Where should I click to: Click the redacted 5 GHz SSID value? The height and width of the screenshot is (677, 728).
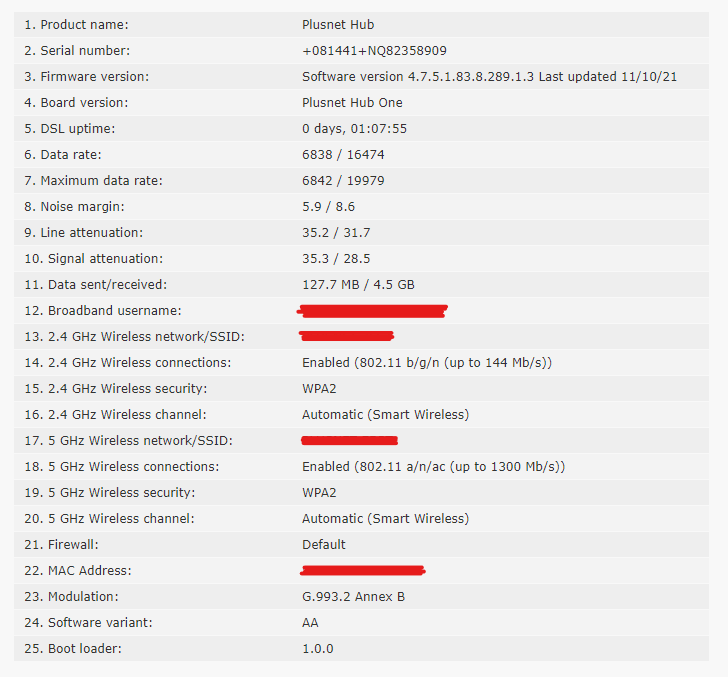[x=349, y=440]
